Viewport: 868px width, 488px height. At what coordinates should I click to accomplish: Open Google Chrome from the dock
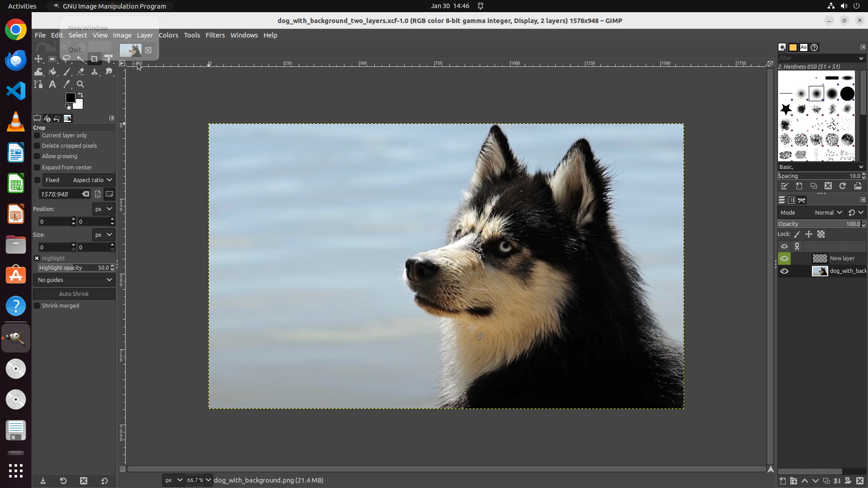point(16,30)
